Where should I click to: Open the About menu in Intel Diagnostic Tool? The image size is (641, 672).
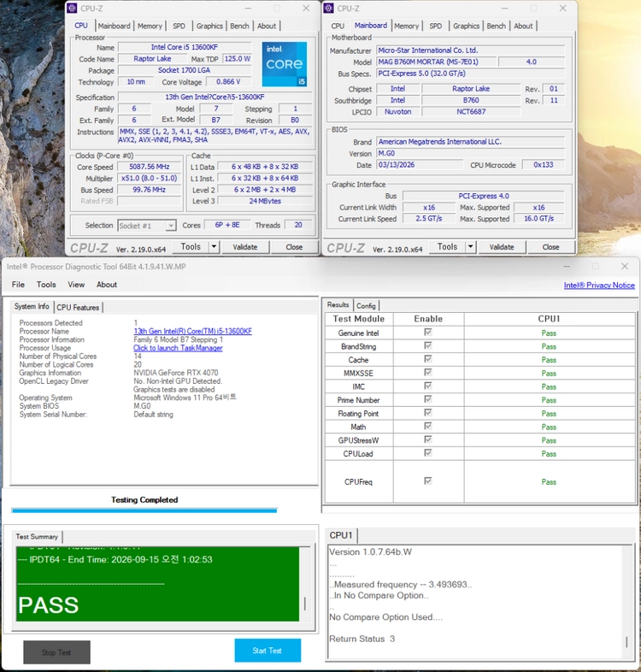[x=107, y=285]
